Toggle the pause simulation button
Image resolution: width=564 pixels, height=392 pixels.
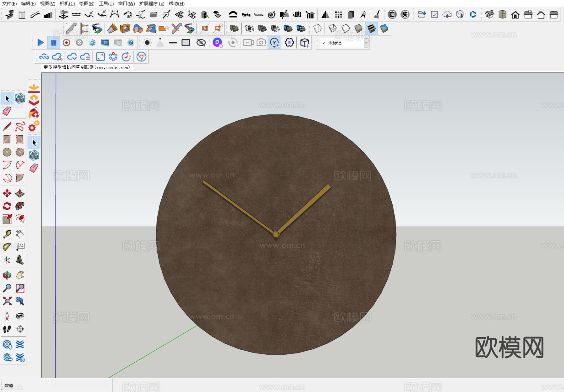pos(54,43)
